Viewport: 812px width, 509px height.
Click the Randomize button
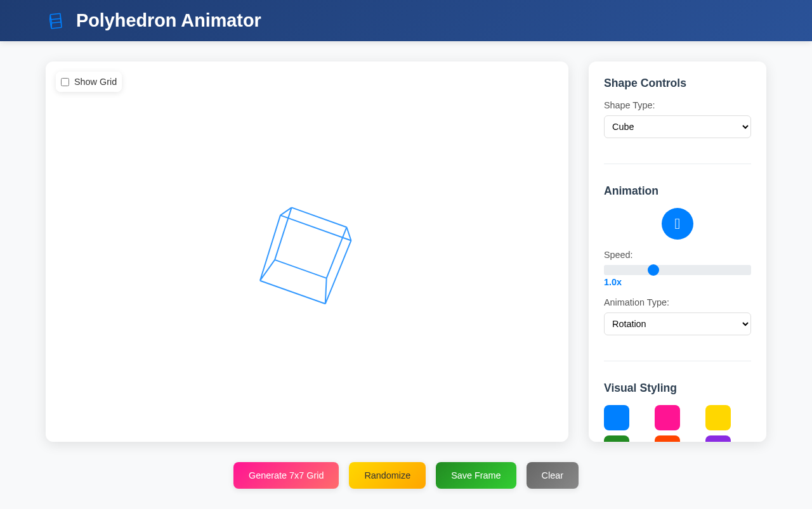click(387, 475)
